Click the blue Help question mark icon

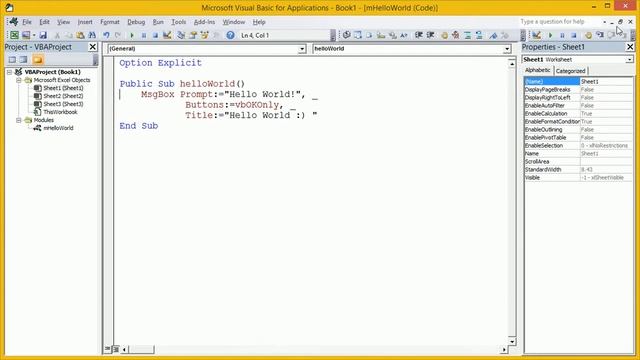coord(230,35)
